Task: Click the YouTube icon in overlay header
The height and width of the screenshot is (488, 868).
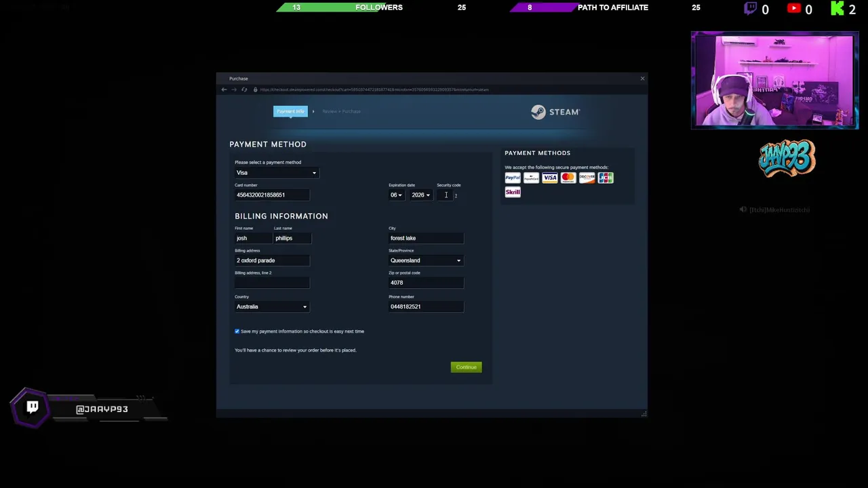Action: (x=793, y=9)
